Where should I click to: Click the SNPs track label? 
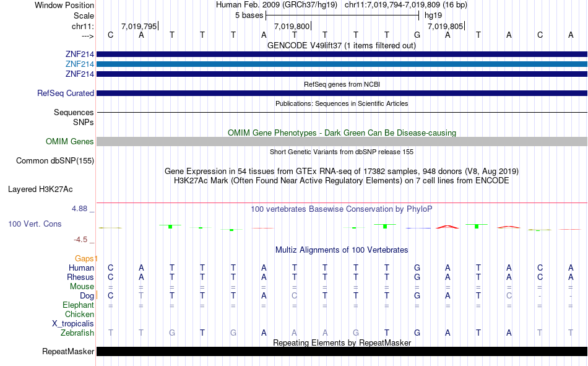click(84, 122)
